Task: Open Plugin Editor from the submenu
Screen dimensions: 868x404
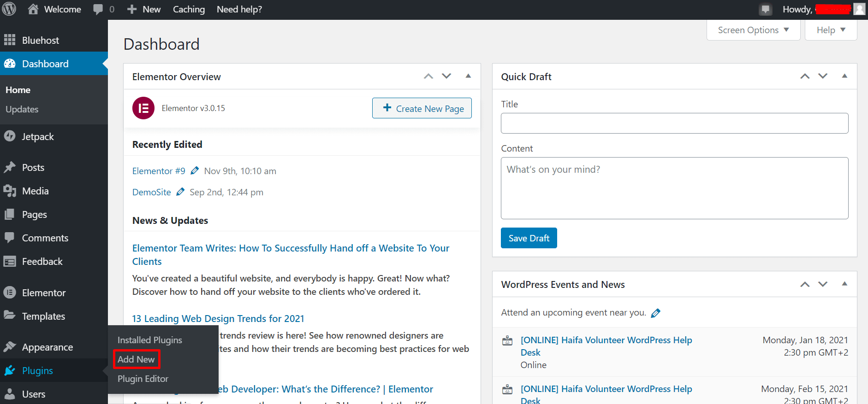Action: coord(143,379)
